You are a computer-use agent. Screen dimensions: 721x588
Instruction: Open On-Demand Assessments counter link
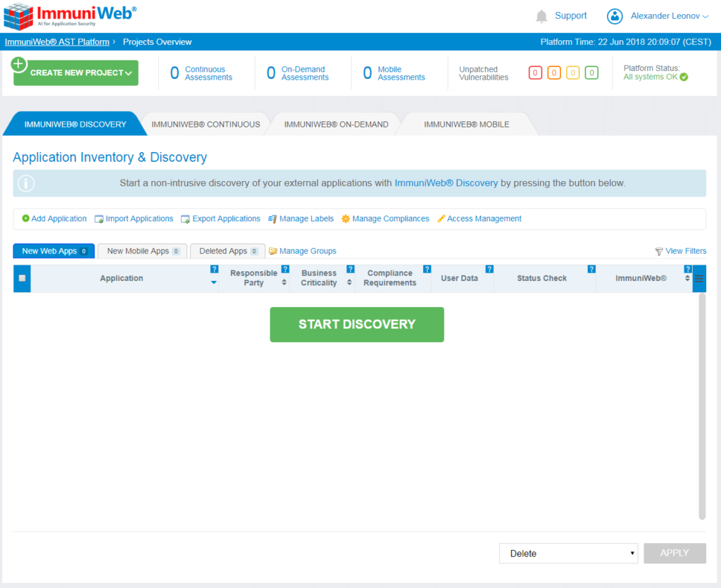tap(298, 73)
